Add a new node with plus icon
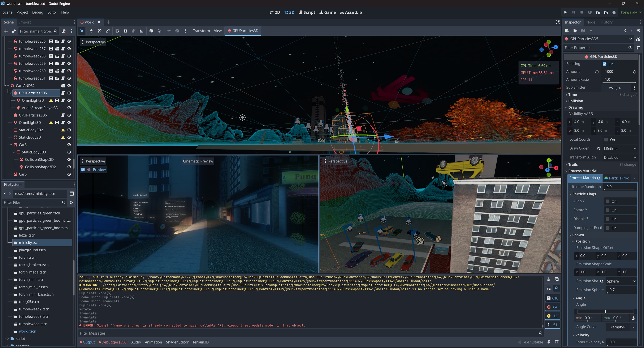This screenshot has height=348, width=644. point(6,31)
